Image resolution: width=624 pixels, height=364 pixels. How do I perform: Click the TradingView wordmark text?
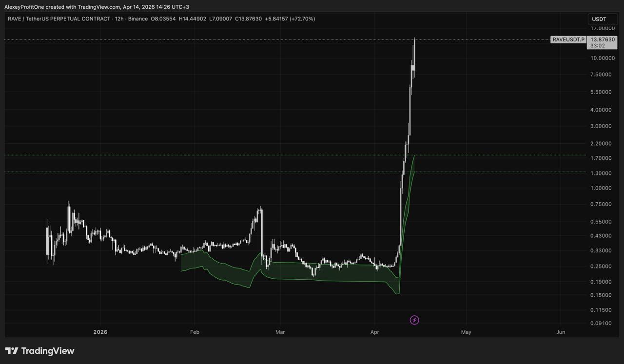click(48, 351)
